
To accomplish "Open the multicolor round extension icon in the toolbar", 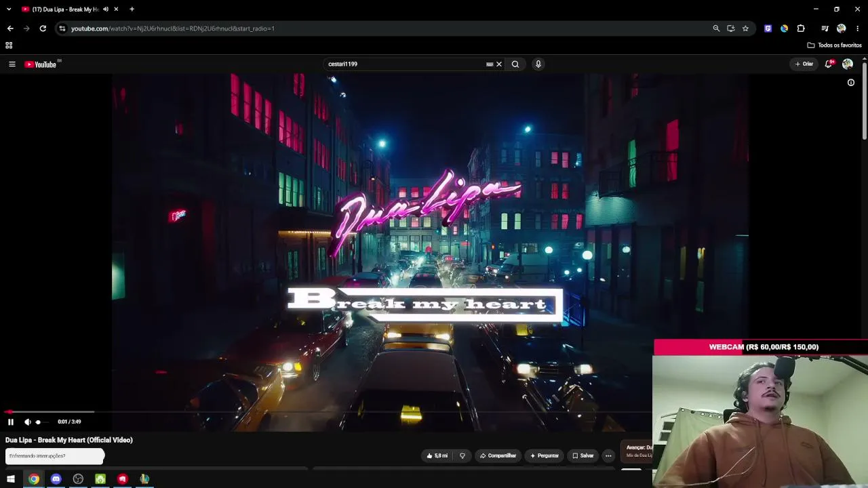I will coord(784,28).
